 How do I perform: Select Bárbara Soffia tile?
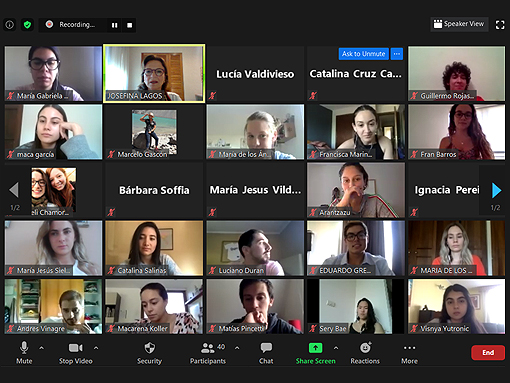(154, 190)
